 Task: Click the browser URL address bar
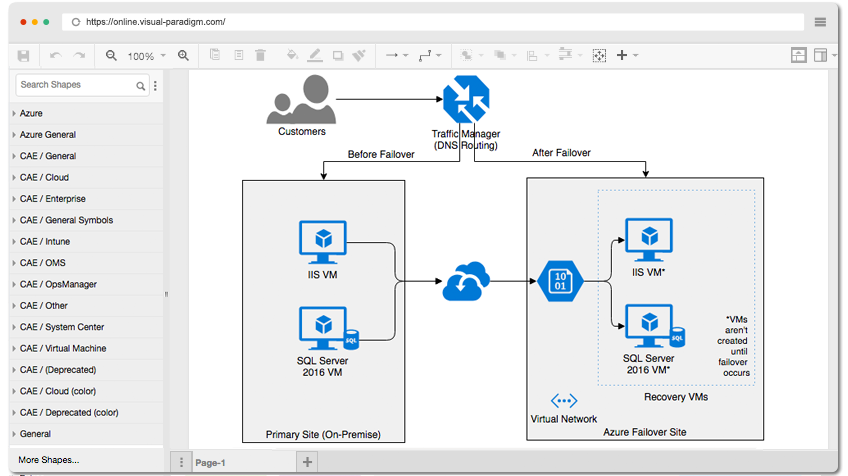[x=433, y=22]
